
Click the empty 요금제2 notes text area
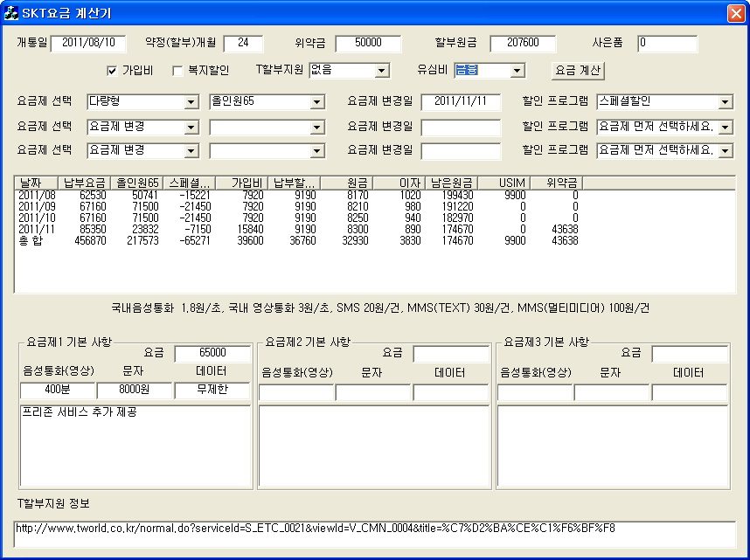(x=374, y=446)
